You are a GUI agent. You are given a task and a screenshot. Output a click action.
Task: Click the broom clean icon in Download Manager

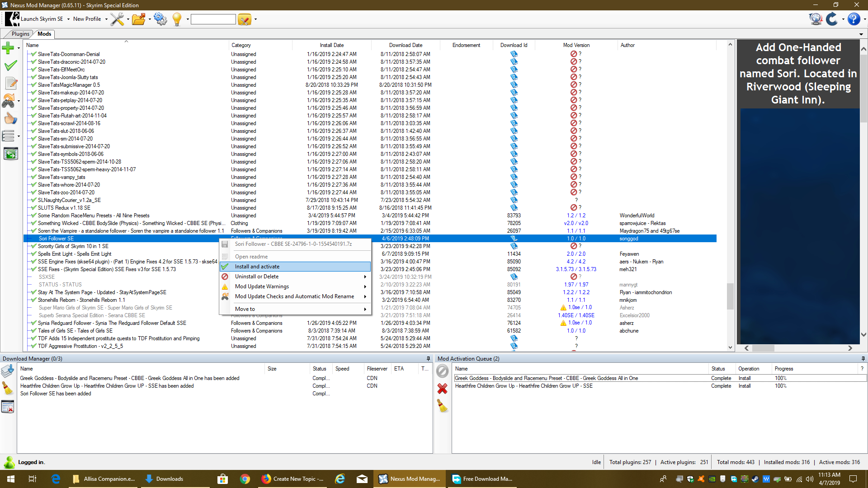coord(8,389)
